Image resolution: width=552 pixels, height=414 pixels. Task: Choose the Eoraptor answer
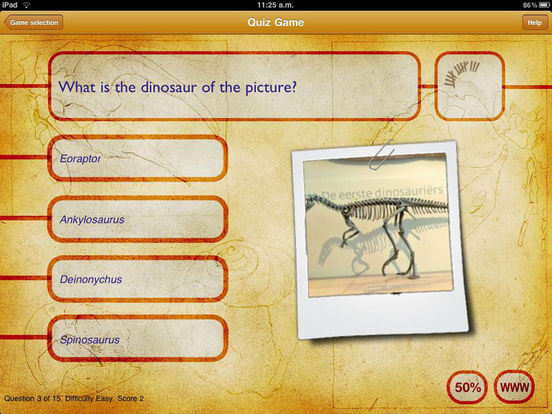137,158
